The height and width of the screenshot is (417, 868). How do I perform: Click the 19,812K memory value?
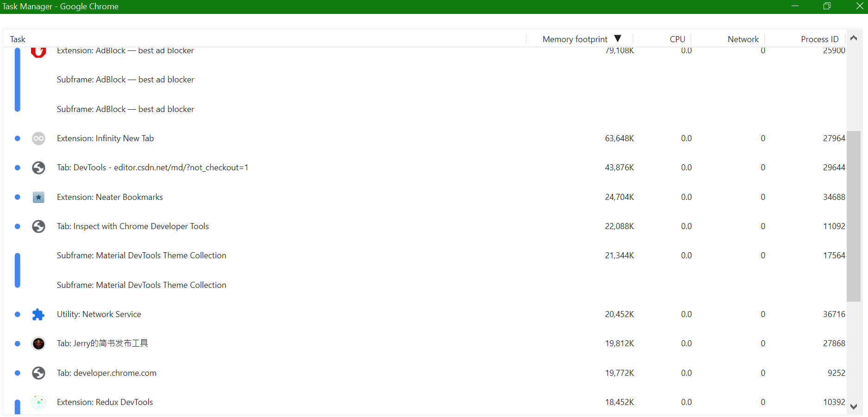[x=619, y=343]
